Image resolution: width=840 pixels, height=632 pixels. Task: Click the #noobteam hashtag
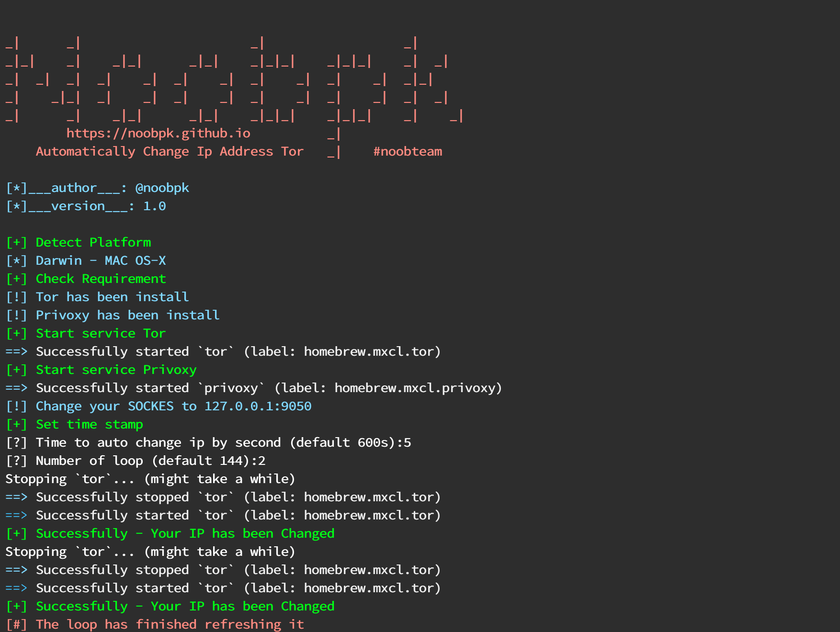point(408,151)
